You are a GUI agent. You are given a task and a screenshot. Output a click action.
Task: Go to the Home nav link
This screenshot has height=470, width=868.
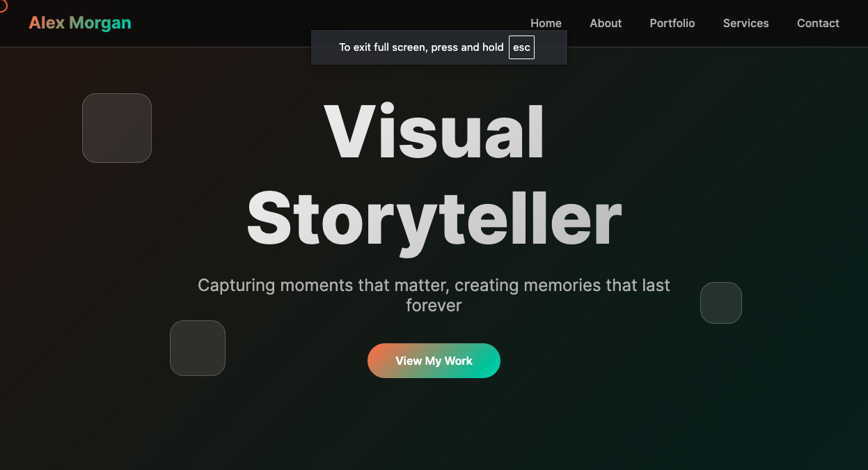click(x=546, y=23)
